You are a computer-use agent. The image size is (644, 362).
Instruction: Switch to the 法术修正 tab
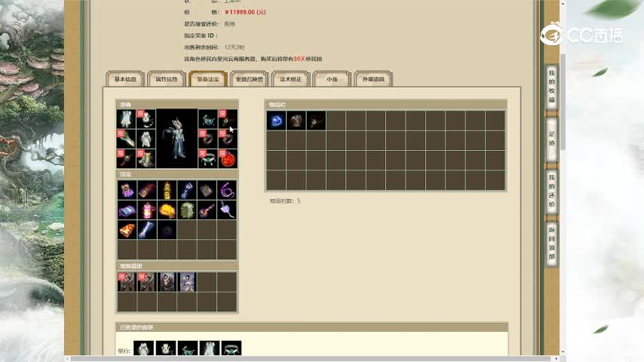(x=290, y=79)
